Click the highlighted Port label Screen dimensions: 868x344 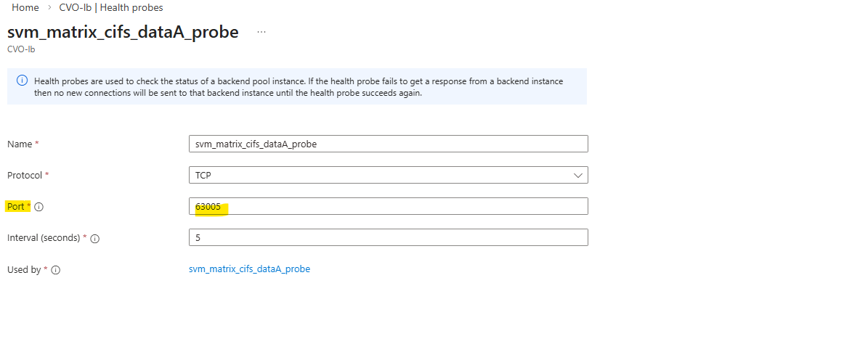[16, 207]
